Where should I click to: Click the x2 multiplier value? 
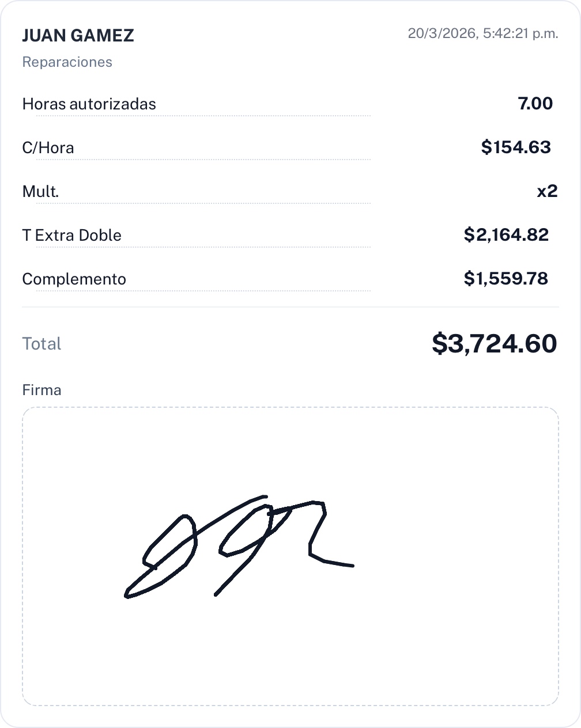point(547,191)
